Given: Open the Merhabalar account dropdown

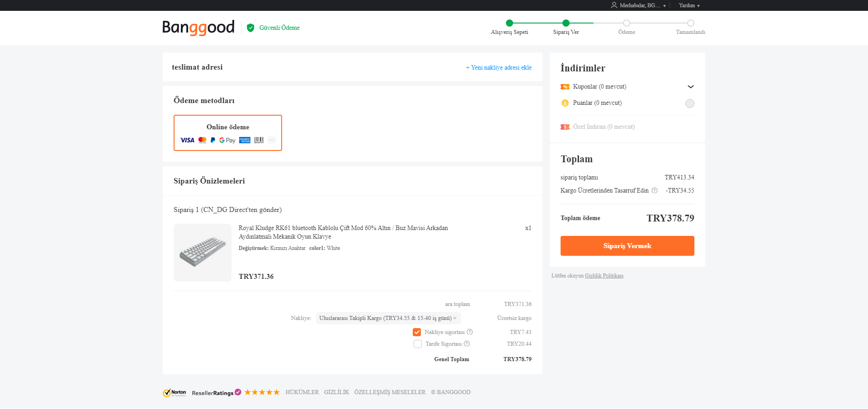Looking at the screenshot, I should coord(638,5).
